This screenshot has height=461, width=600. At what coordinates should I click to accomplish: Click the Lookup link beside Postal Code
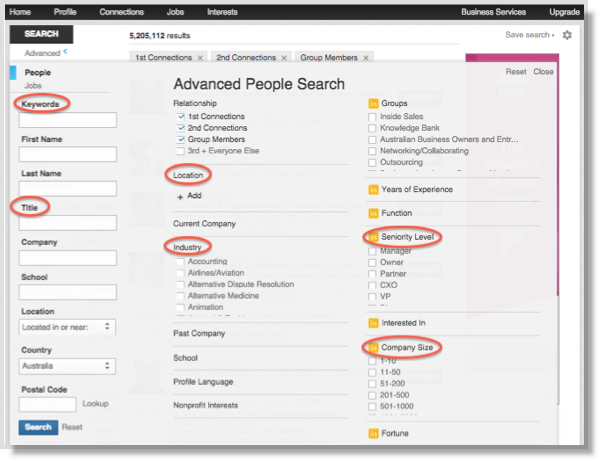(x=95, y=404)
